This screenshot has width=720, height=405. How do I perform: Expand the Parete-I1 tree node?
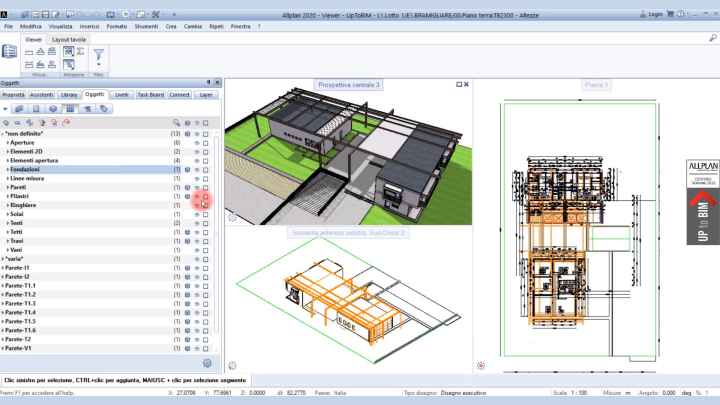pos(4,269)
